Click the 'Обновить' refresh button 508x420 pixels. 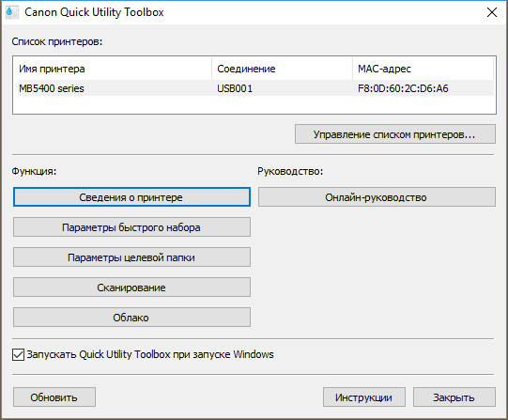(x=54, y=397)
